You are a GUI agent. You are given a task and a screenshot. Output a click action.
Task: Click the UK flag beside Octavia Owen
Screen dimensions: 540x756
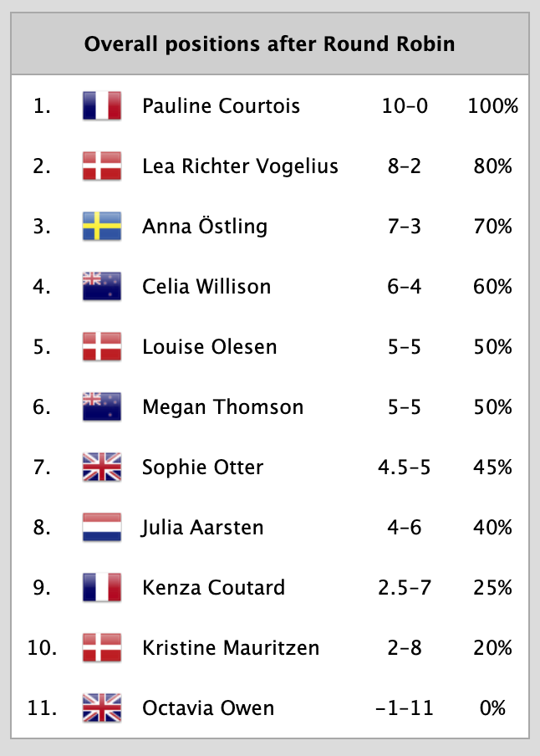[x=102, y=708]
